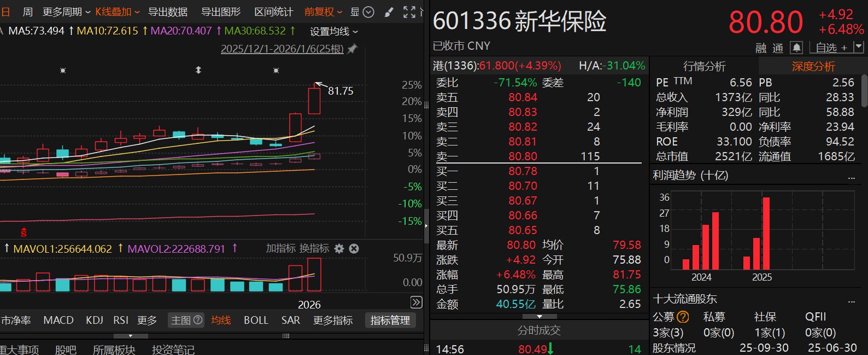Click the 公募 question mark info icon
Image resolution: width=868 pixels, height=355 pixels.
(683, 317)
